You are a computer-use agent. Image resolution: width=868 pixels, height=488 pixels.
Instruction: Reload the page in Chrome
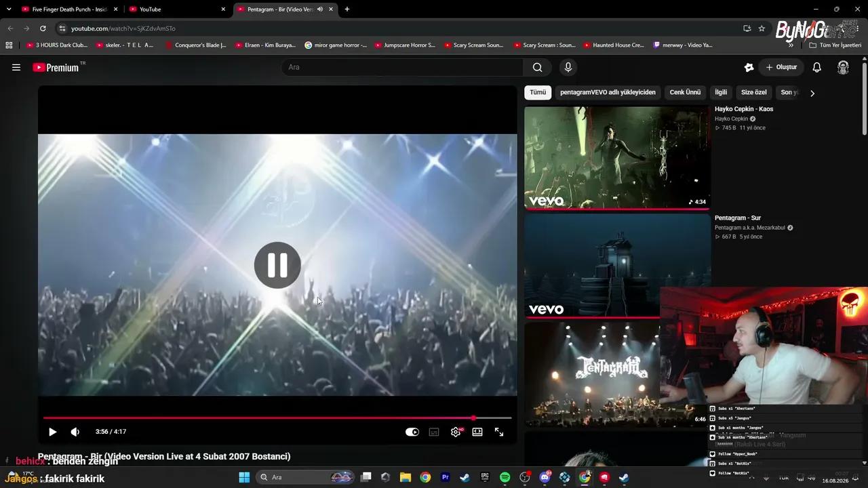click(x=43, y=28)
